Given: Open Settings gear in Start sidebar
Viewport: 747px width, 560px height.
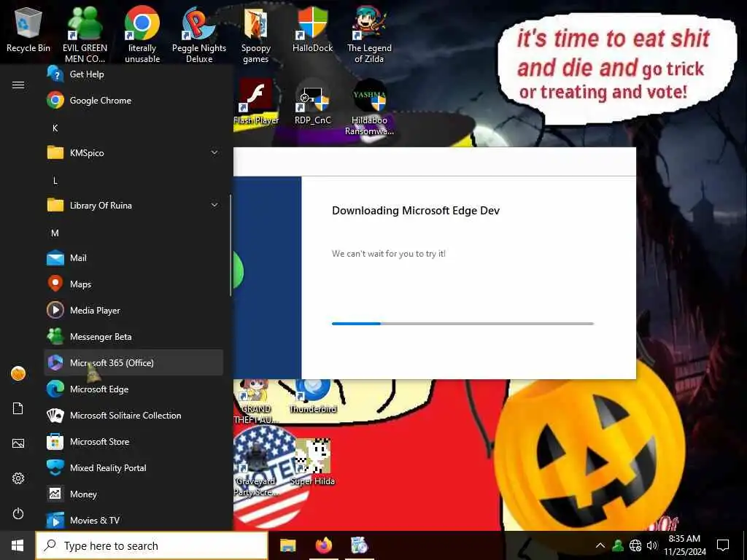Looking at the screenshot, I should coord(18,478).
